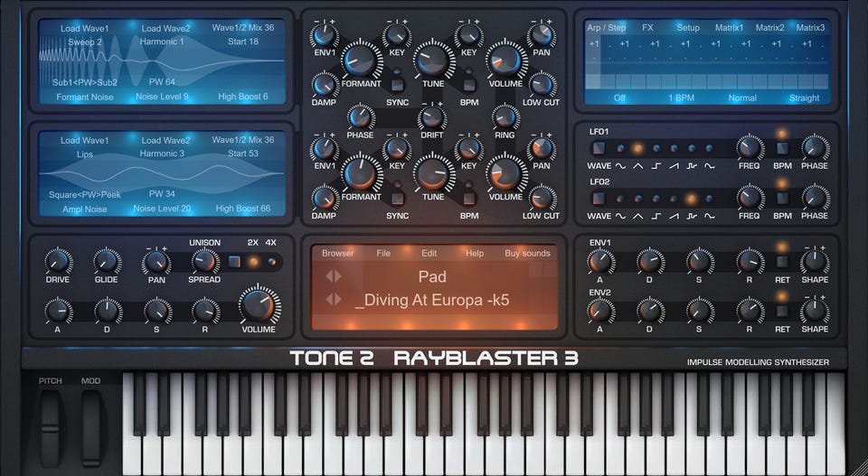Toggle the lower oscillator SYNC button
Image resolution: width=868 pixels, height=476 pixels.
397,199
